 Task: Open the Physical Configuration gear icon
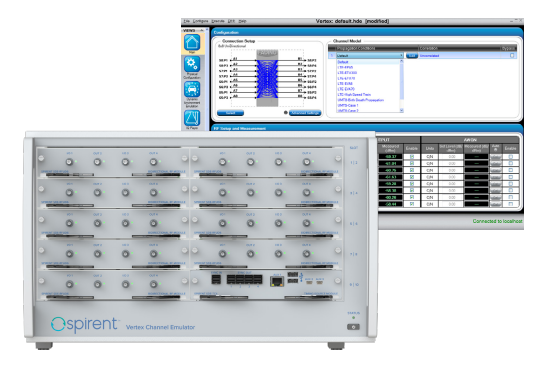tap(192, 65)
